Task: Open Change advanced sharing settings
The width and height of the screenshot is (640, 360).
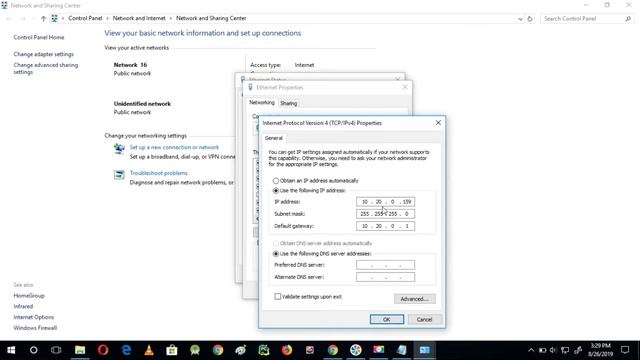Action: tap(46, 68)
